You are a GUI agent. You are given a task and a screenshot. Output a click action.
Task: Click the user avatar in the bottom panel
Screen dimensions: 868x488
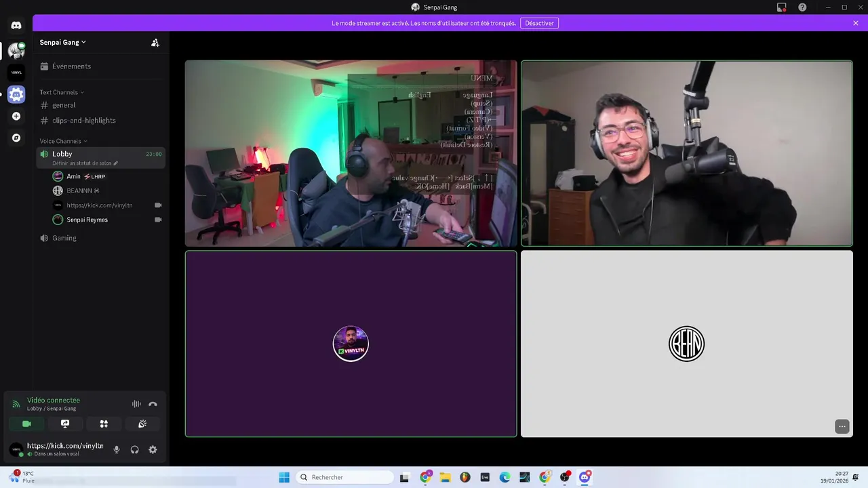[16, 449]
